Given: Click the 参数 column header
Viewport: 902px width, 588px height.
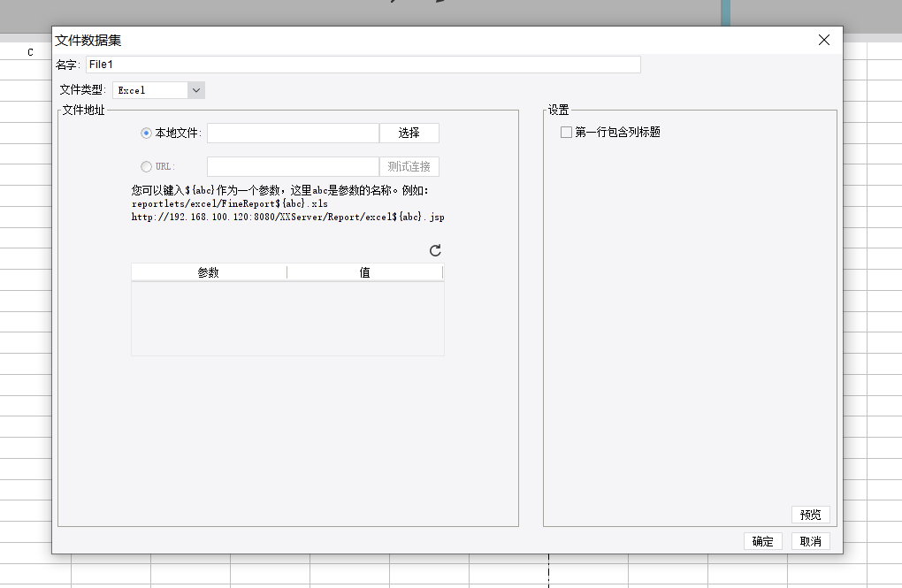Looking at the screenshot, I should (x=209, y=272).
